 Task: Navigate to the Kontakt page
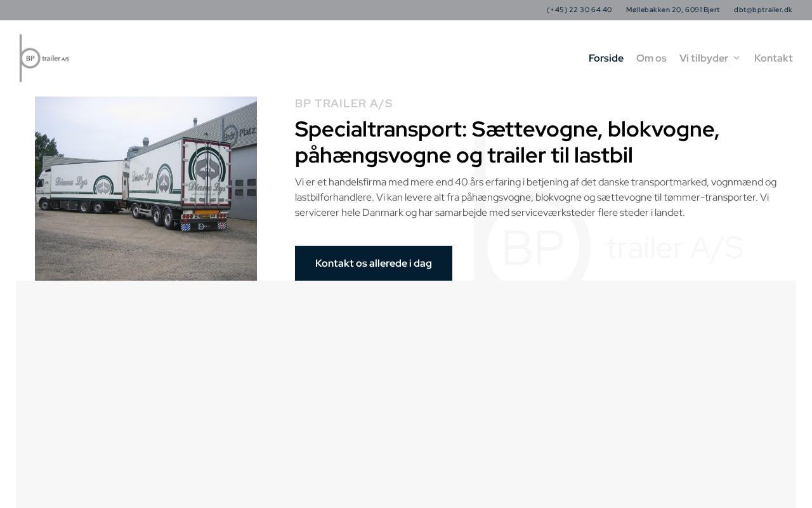click(773, 58)
